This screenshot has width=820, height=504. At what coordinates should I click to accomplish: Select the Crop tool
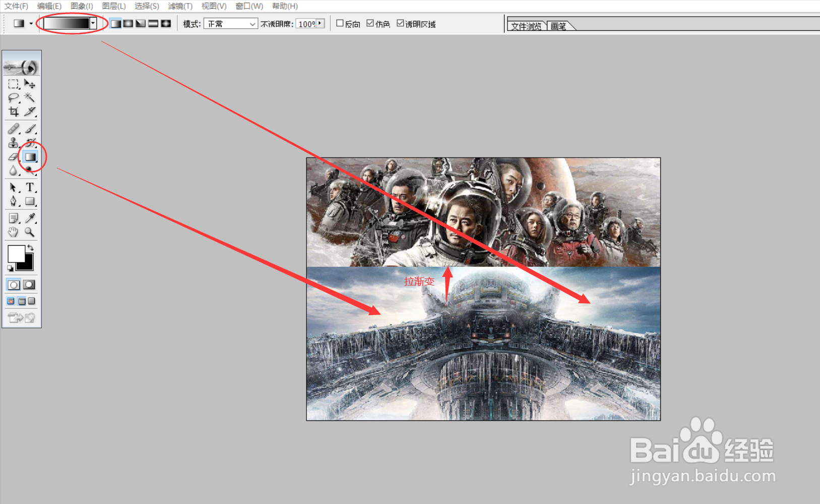coord(14,111)
